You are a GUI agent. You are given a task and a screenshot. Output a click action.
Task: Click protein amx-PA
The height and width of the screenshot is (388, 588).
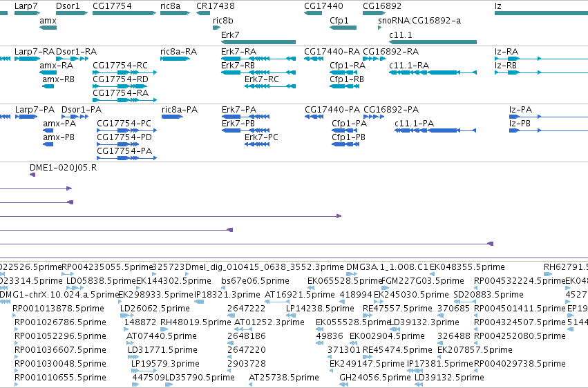point(48,130)
